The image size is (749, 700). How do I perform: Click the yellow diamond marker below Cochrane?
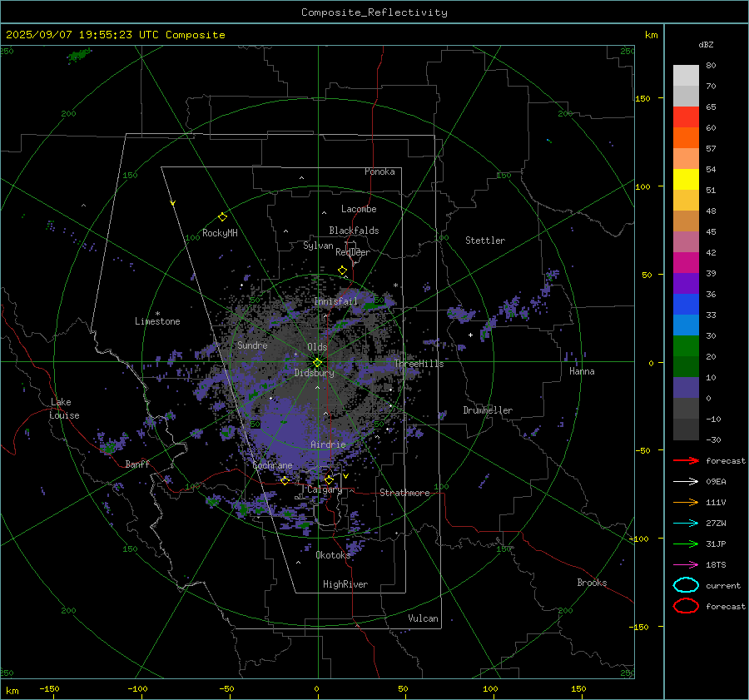[x=285, y=480]
